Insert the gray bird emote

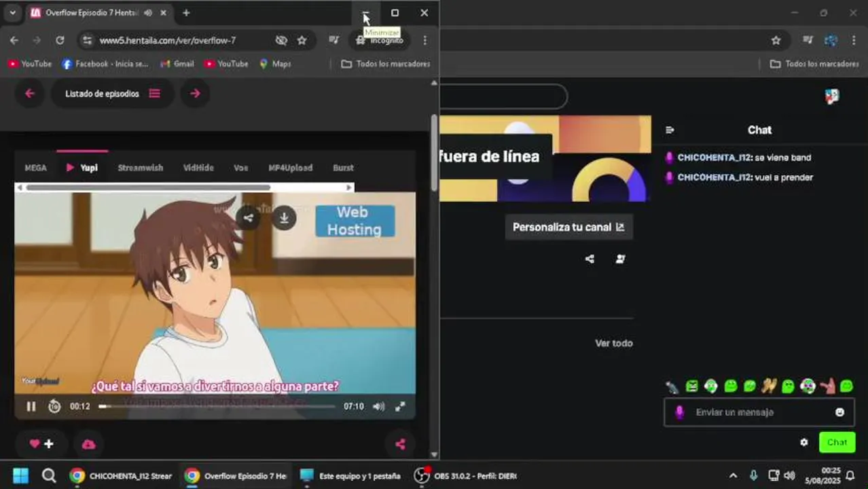pyautogui.click(x=672, y=386)
